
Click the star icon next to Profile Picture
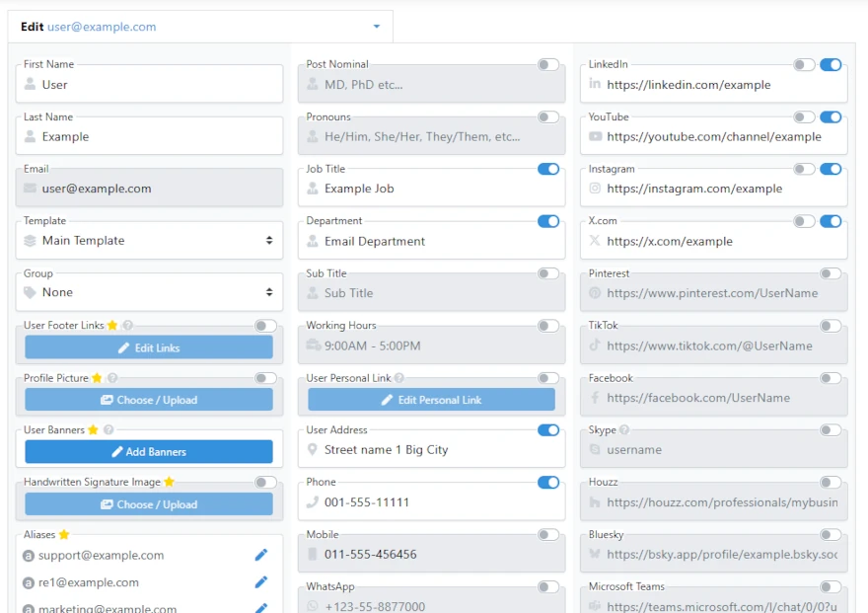click(97, 378)
